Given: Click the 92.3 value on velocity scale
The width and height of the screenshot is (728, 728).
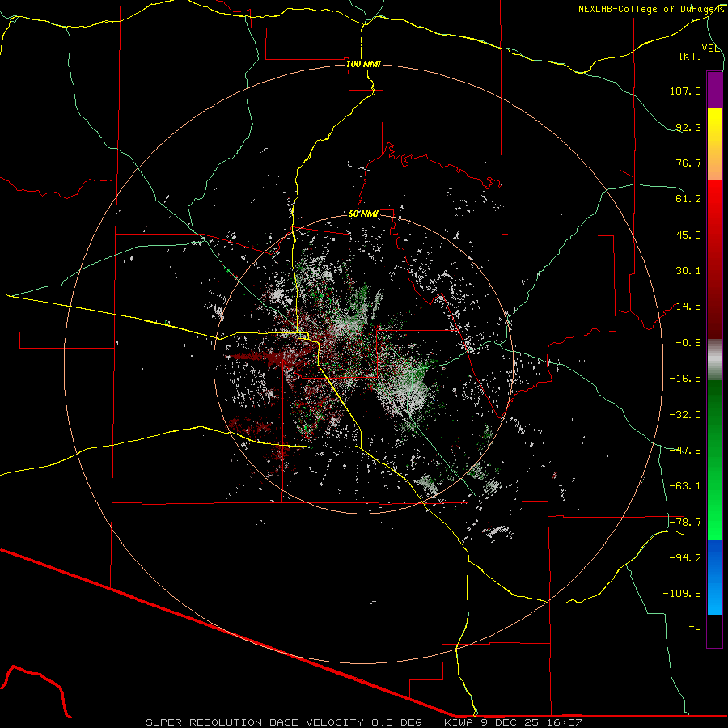Looking at the screenshot, I should click(x=688, y=127).
